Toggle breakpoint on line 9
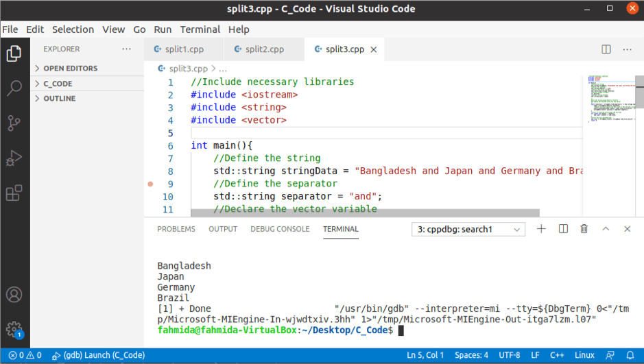 coord(151,184)
